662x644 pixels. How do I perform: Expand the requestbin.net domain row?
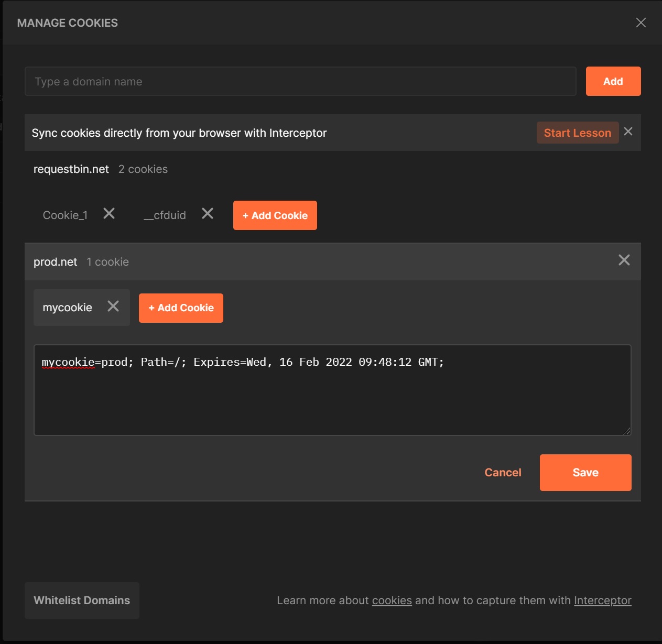71,169
